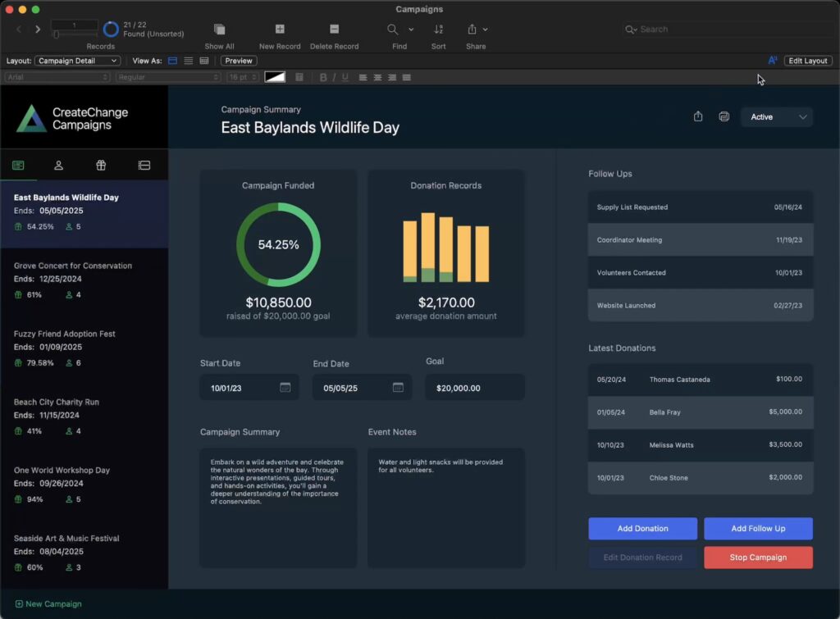Select the campaigns list tab in sidebar
840x619 pixels.
[x=18, y=166]
